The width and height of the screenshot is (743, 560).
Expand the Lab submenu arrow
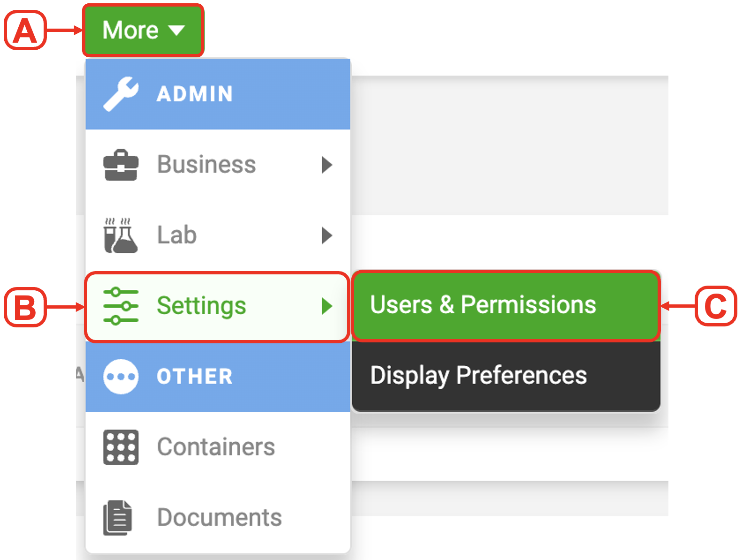pos(327,235)
